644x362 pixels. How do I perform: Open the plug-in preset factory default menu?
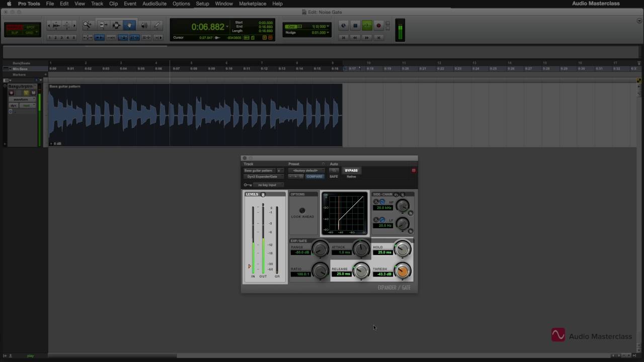pos(306,170)
